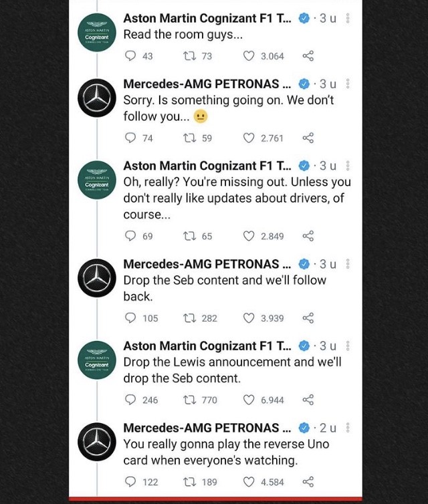Share the "Drop the Lewis announcement" tweet
428x504 pixels.
tap(308, 400)
